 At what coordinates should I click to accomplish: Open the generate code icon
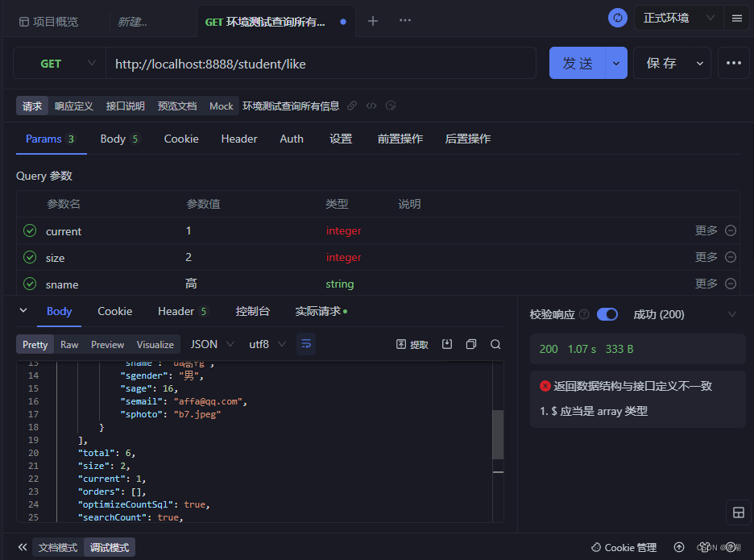371,106
